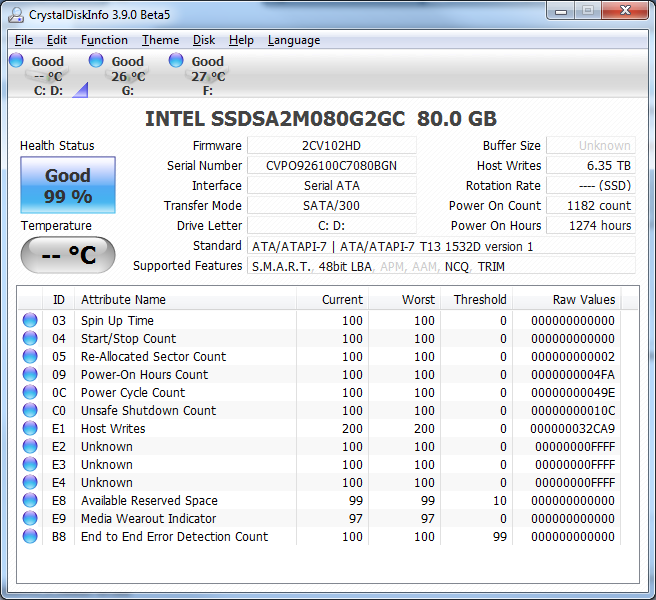
Task: Open the Edit menu
Action: click(x=56, y=40)
